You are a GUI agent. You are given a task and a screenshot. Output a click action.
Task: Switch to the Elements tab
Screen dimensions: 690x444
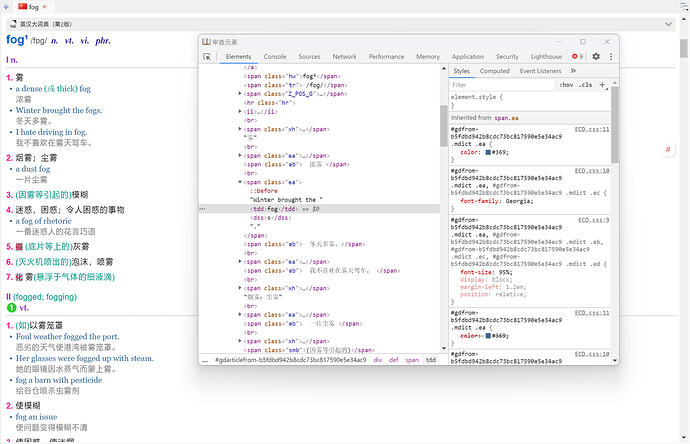point(238,57)
